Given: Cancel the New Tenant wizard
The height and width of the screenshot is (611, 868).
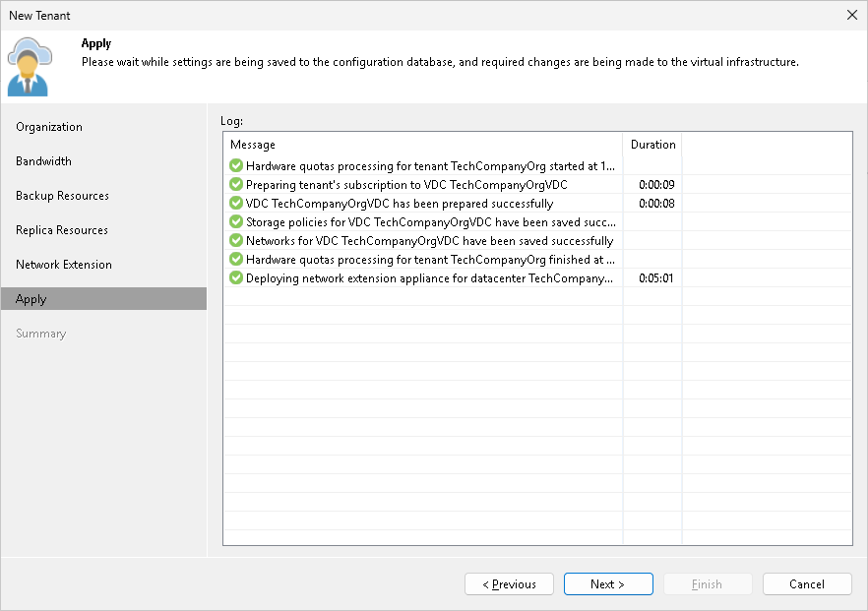Looking at the screenshot, I should (x=807, y=583).
